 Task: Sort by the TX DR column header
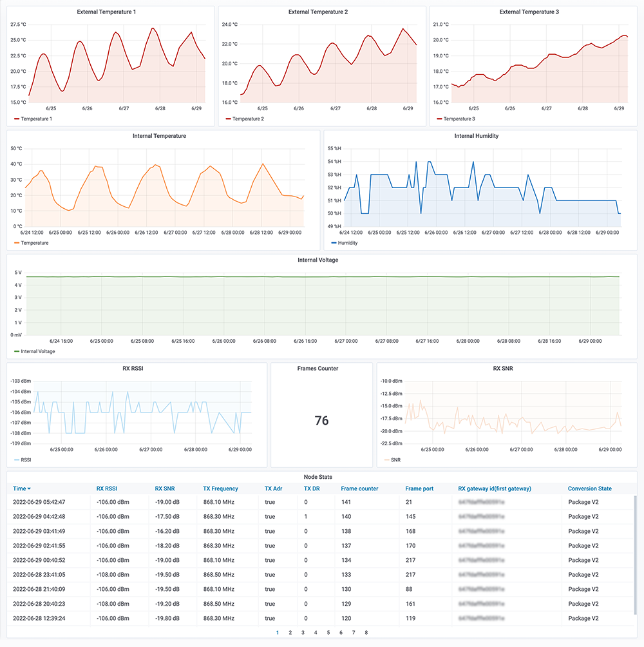tap(312, 488)
